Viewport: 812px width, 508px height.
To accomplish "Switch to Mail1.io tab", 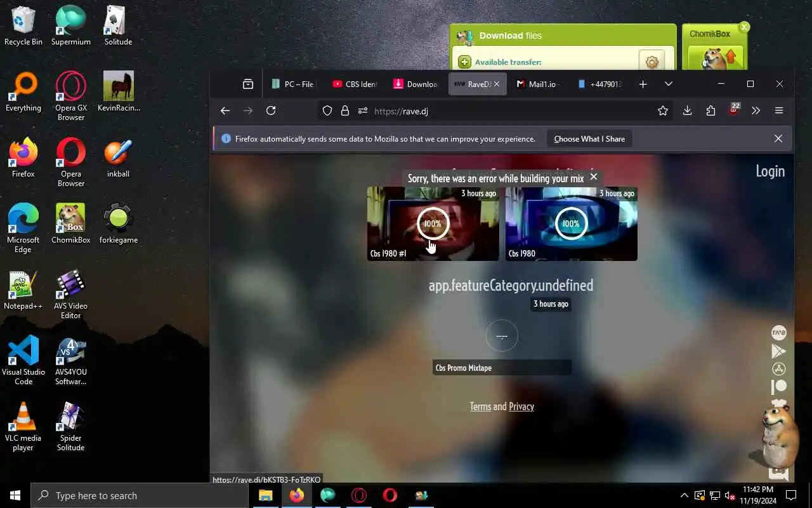I will click(537, 84).
